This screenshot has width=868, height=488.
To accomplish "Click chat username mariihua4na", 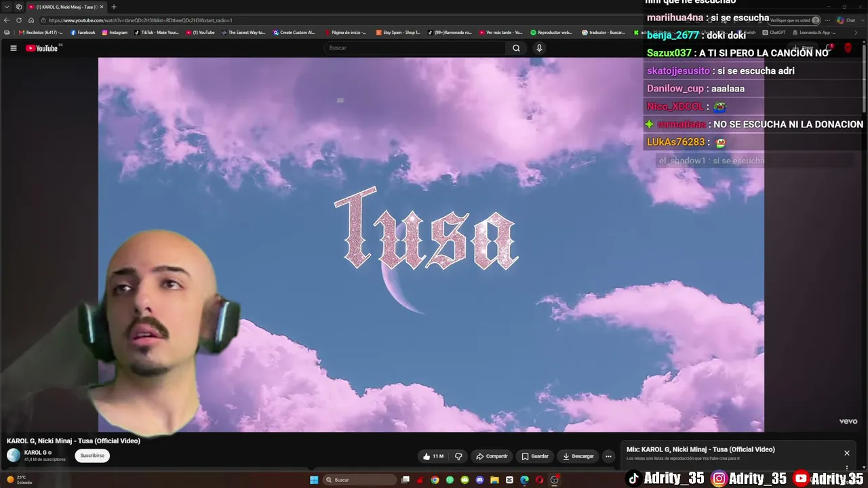I will pos(675,18).
